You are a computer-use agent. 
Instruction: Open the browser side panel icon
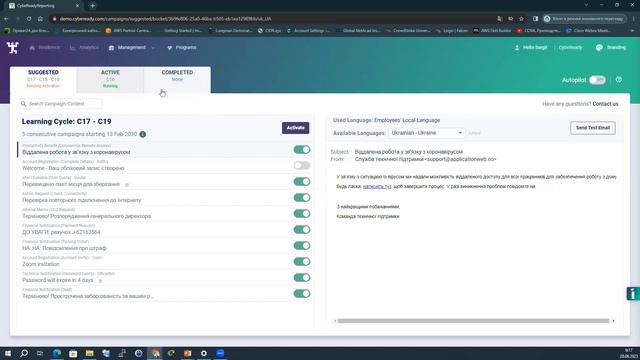535,19
